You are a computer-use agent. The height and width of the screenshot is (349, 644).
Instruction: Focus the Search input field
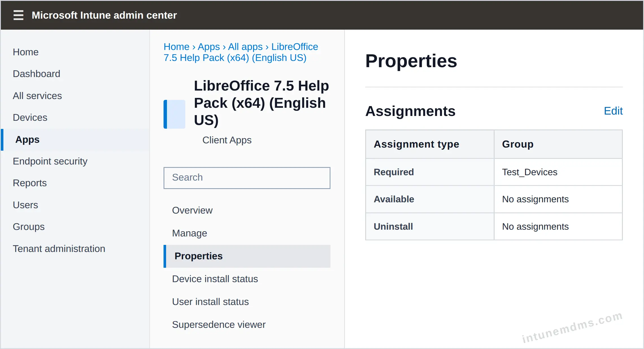[247, 178]
